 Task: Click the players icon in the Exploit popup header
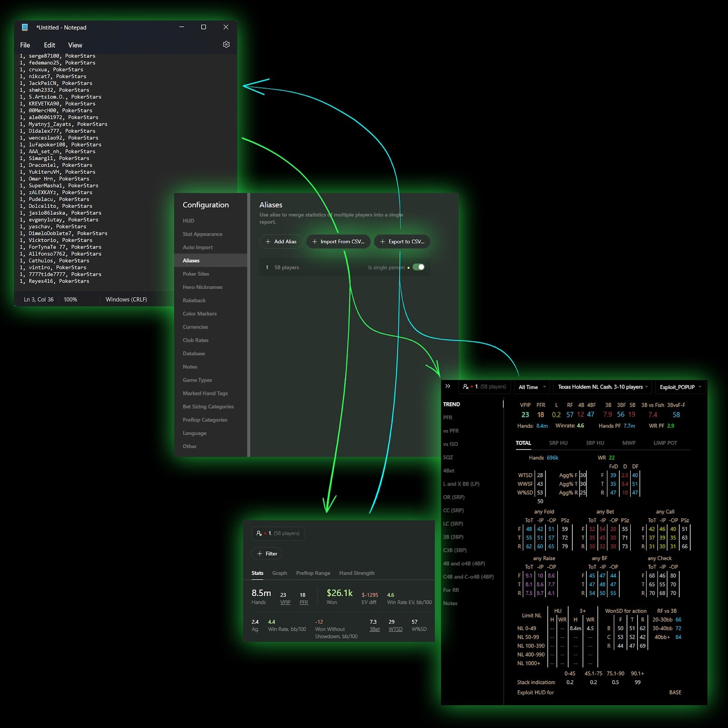pyautogui.click(x=465, y=386)
